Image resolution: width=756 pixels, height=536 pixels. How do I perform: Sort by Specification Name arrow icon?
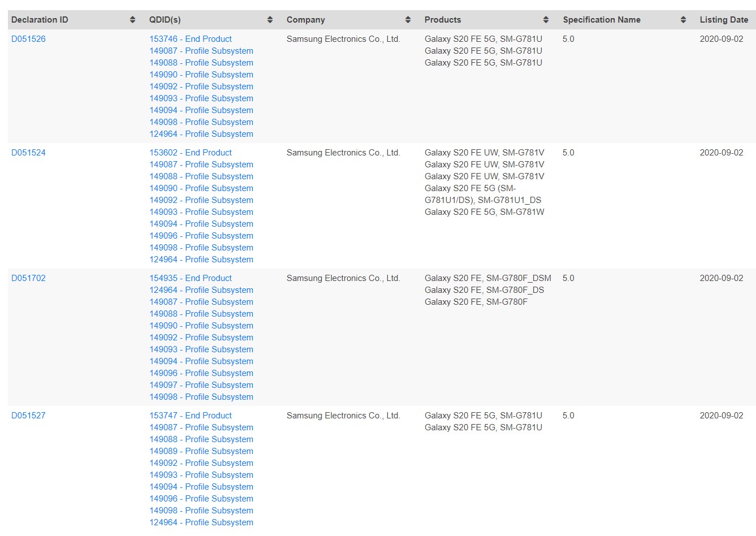683,20
